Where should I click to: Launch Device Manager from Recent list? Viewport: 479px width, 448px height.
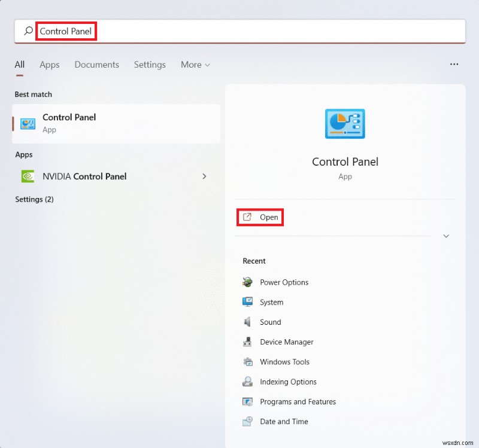286,342
